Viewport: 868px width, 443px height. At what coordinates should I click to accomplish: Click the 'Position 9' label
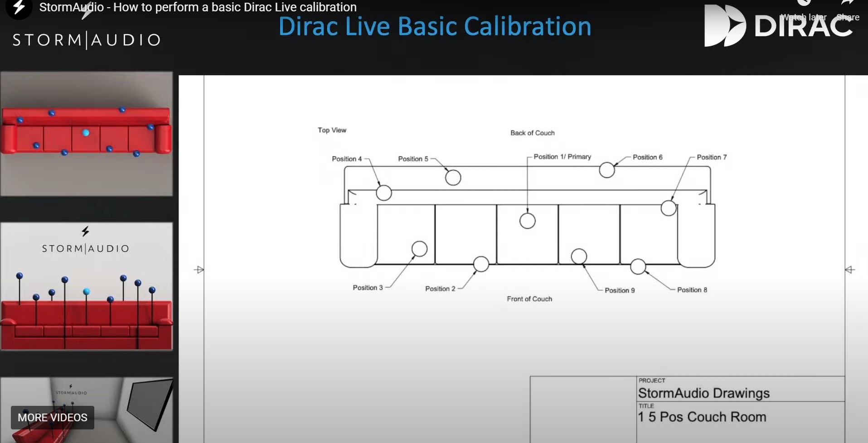[x=620, y=290]
